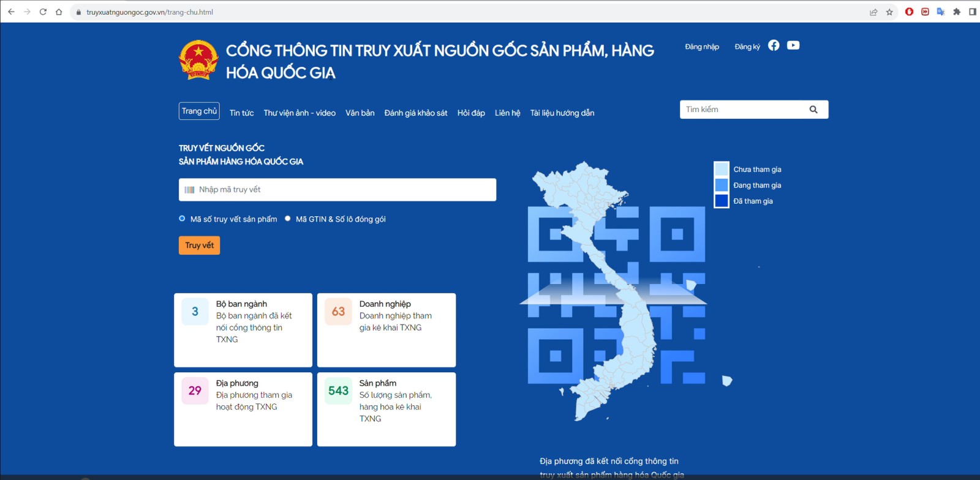Click the number 29 badge
This screenshot has height=480, width=980.
point(195,391)
